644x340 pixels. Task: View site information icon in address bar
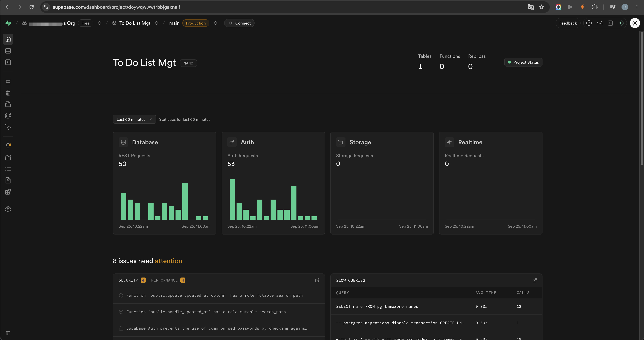point(46,7)
